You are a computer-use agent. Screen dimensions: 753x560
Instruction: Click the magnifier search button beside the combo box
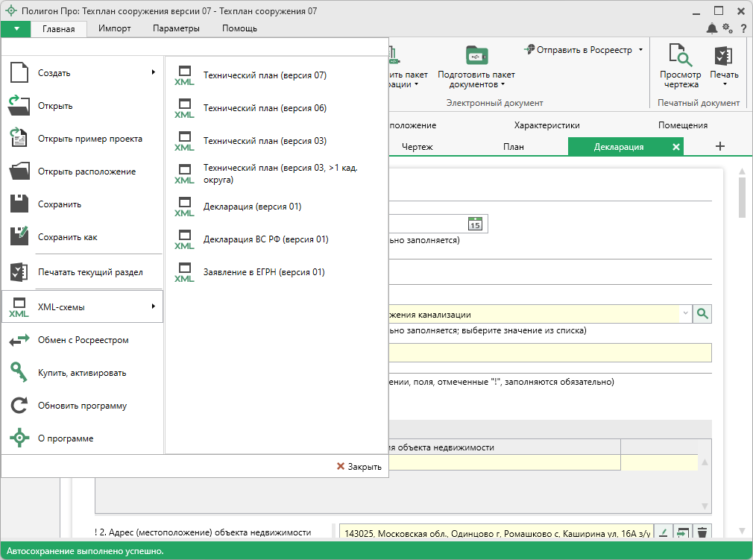tap(702, 315)
